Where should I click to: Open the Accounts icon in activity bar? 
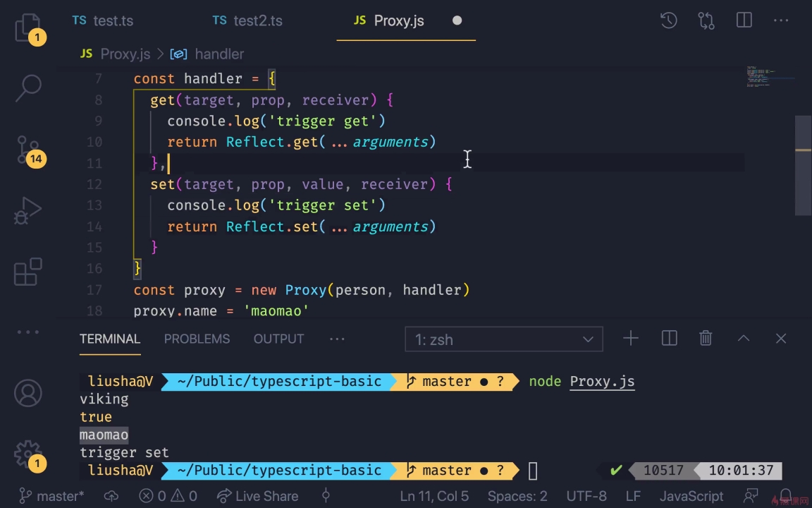(x=28, y=393)
